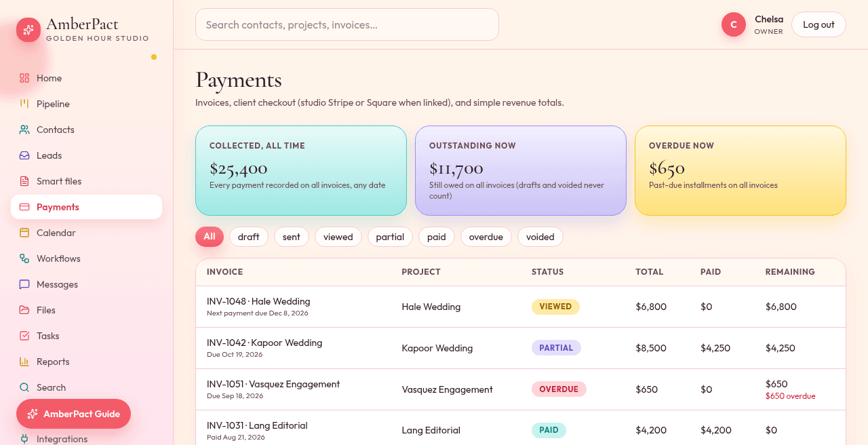The image size is (868, 445).
Task: Click the Tasks checkmark icon
Action: click(x=24, y=336)
